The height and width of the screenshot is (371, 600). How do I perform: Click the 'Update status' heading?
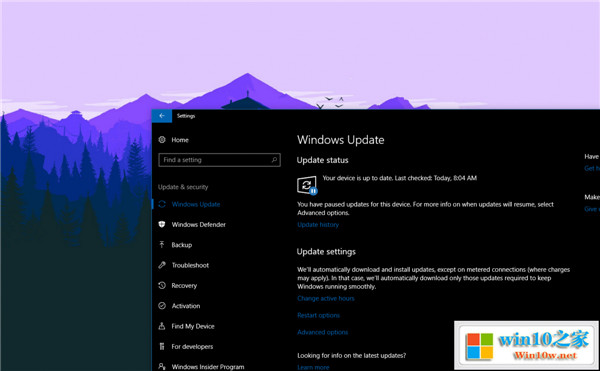pos(323,160)
